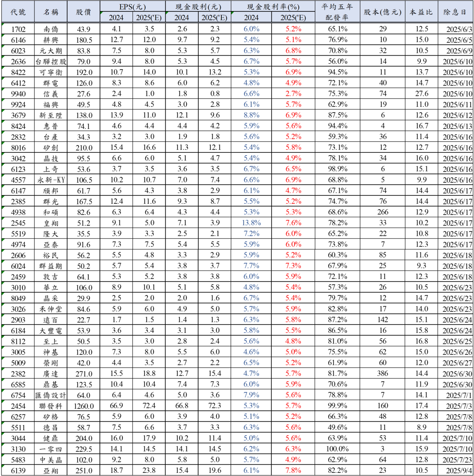Image resolution: width=474 pixels, height=476 pixels.
Task: Click the name cell 廣達
Action: [51, 374]
